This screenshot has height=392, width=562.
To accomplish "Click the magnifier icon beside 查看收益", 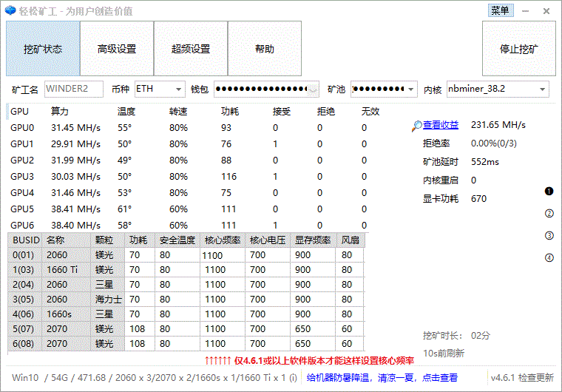I will click(x=417, y=126).
